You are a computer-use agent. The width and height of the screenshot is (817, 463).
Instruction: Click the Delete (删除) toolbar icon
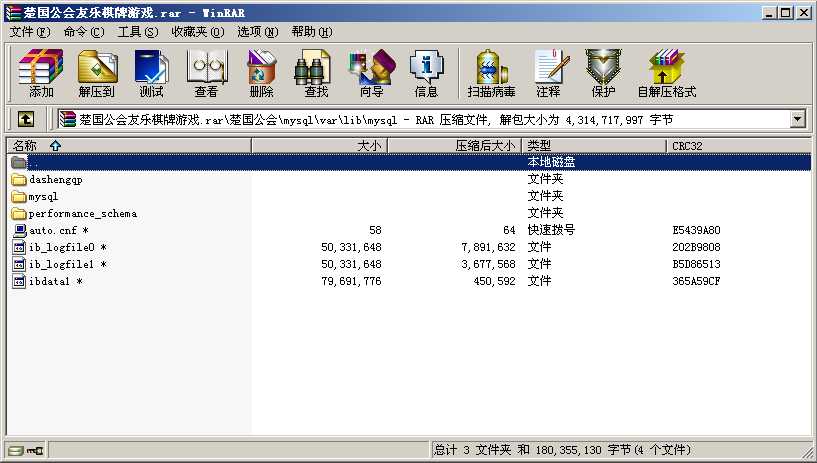262,73
